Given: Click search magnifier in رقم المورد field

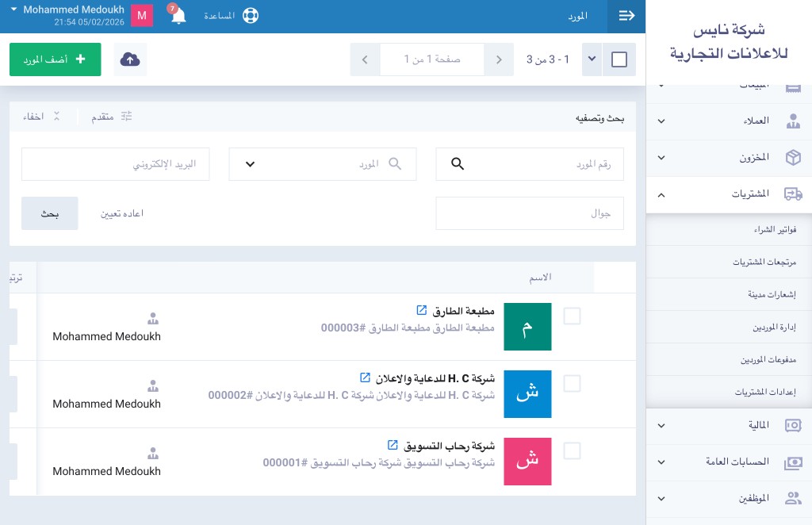Looking at the screenshot, I should [x=457, y=164].
